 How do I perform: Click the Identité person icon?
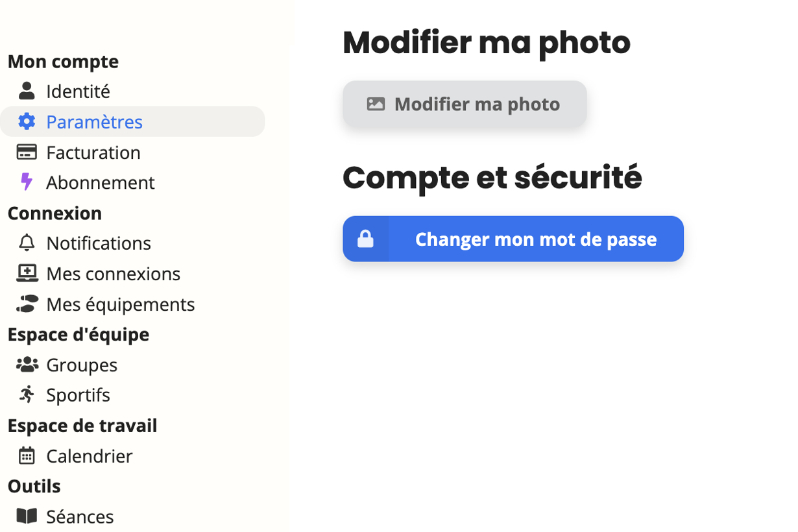[x=27, y=91]
